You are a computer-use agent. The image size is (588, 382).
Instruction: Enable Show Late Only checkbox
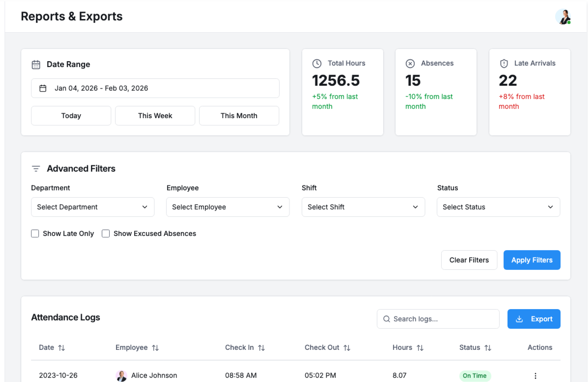coord(35,234)
